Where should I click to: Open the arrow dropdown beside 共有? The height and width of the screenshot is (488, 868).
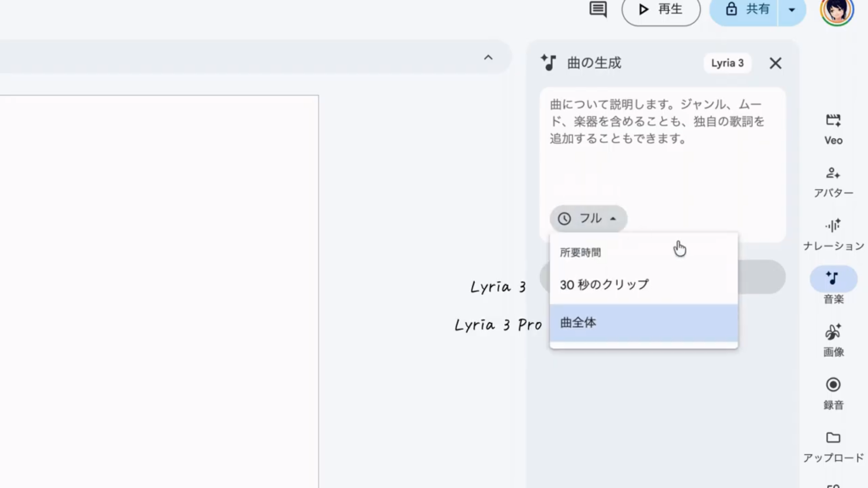[x=793, y=9]
